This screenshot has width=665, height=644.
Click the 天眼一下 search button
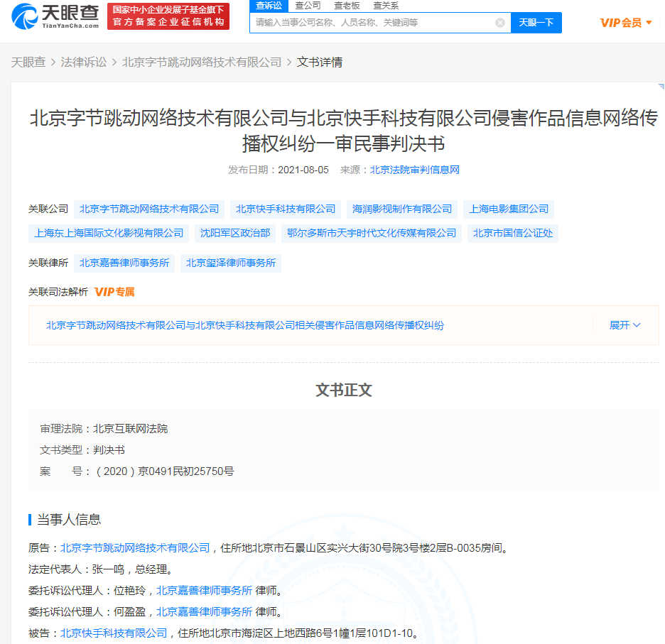coord(536,22)
